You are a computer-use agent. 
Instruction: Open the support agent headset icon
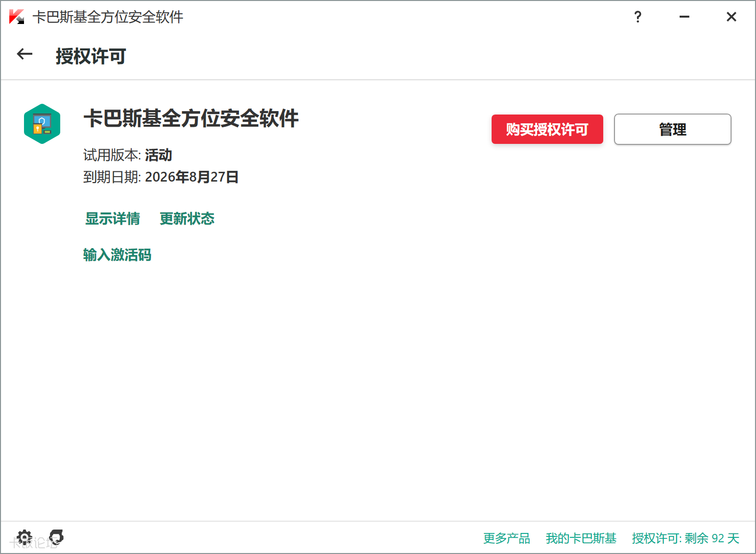pyautogui.click(x=56, y=537)
